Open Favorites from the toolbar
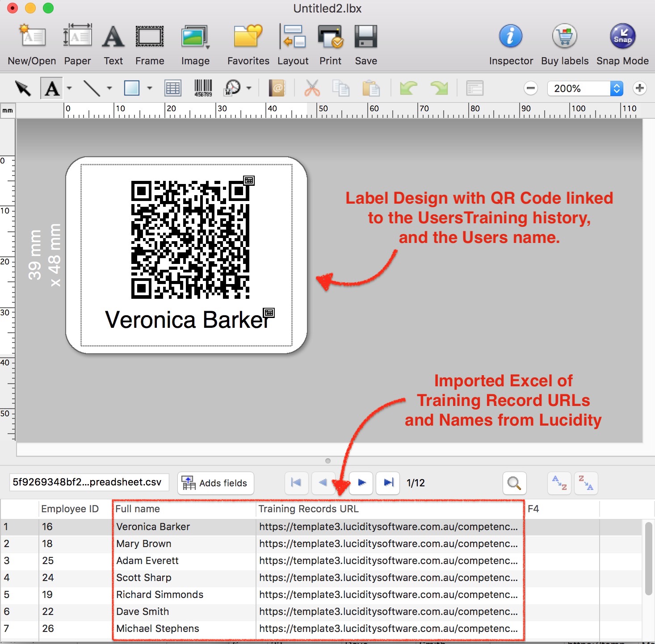 (x=248, y=43)
